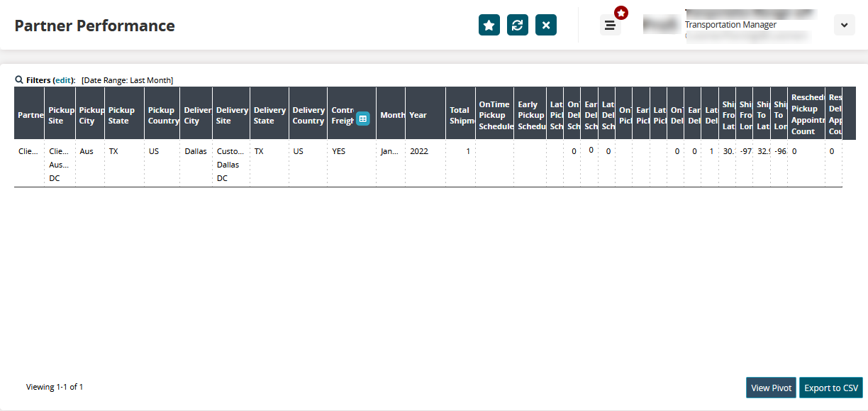The height and width of the screenshot is (411, 868).
Task: Sort by Delivery Country column header
Action: (308, 114)
